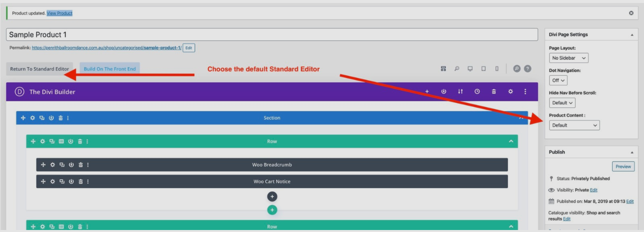644x232 pixels.
Task: Click the Status: Privately Published text
Action: 583,179
